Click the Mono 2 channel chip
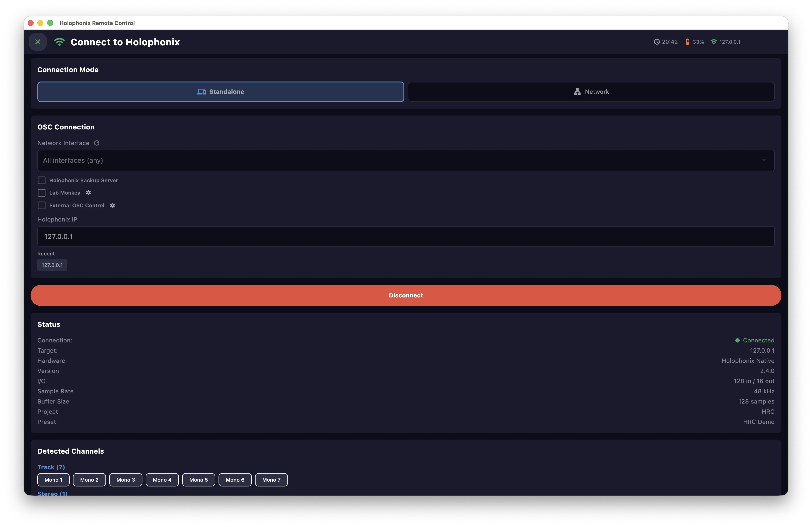Image resolution: width=812 pixels, height=527 pixels. 89,480
